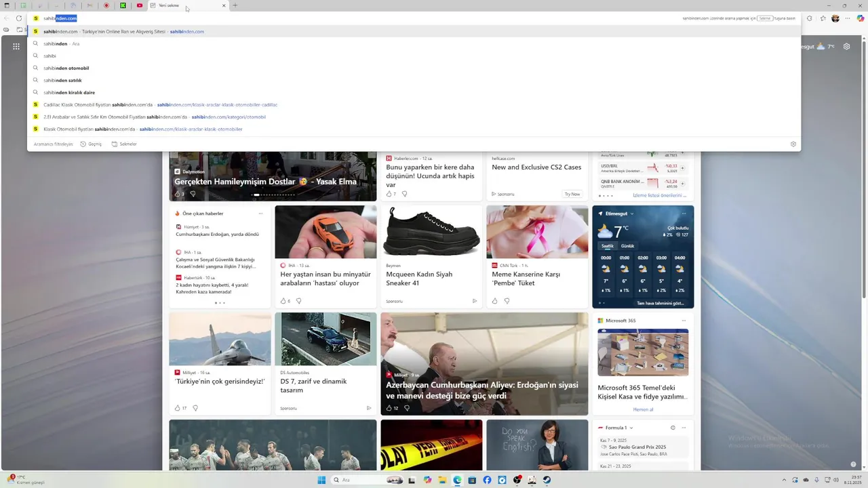
Task: Open the Klasik Otomobil fiyatları suggestion
Action: tap(414, 129)
